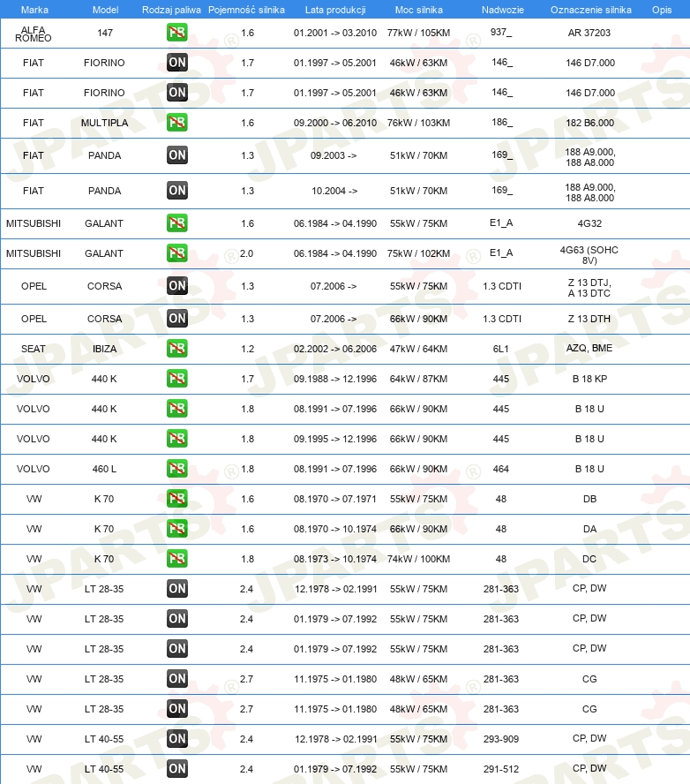This screenshot has height=784, width=690.
Task: Click petrol icon for Galant 1.6 4G32 row
Action: click(176, 223)
